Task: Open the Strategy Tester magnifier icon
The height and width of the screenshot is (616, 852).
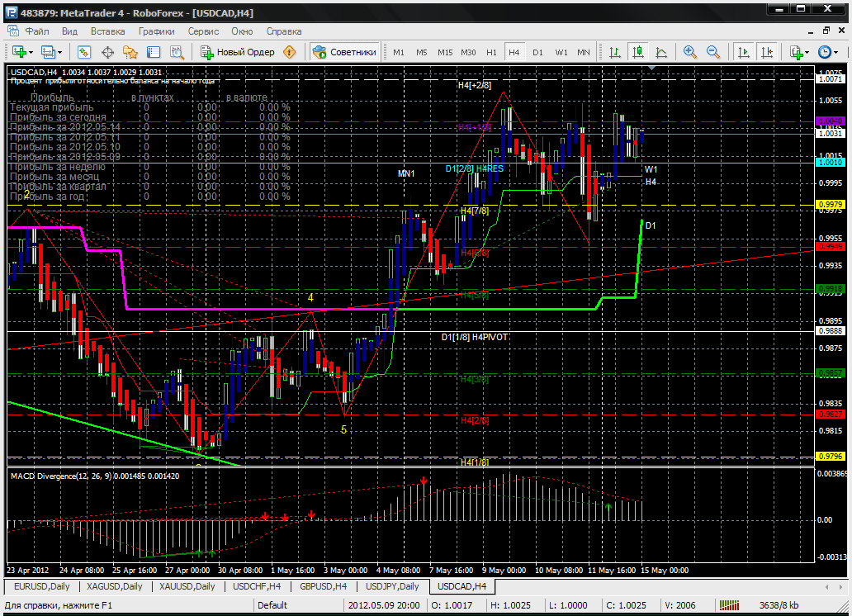Action: (x=177, y=52)
